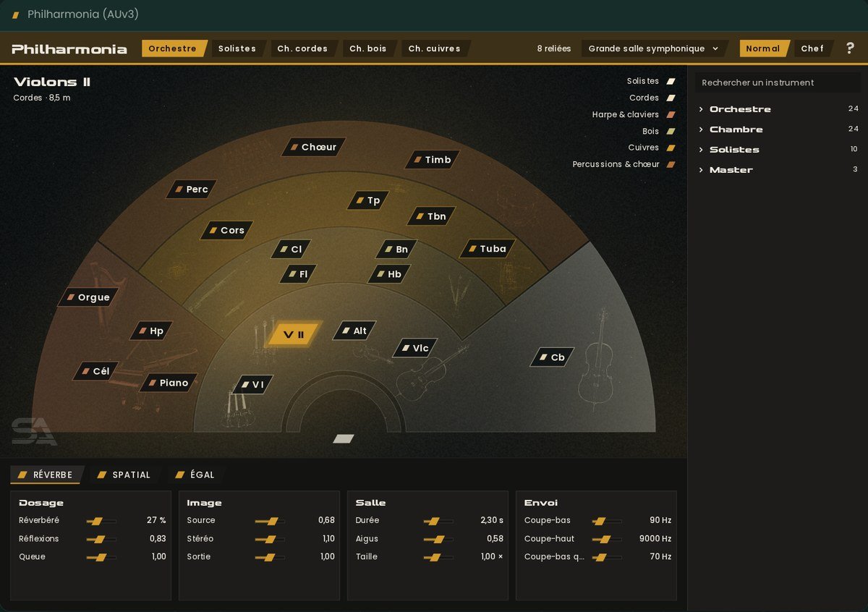868x612 pixels.
Task: Adjust the Coupe-haut slider
Action: (607, 539)
